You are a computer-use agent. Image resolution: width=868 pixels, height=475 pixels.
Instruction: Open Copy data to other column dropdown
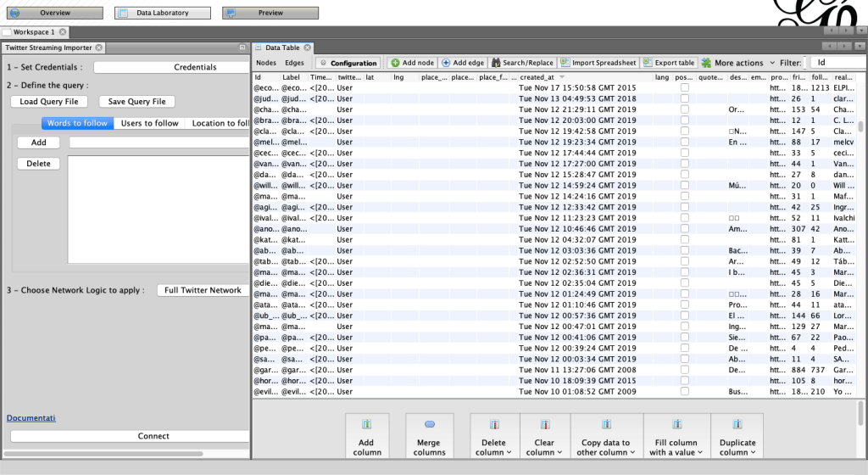(632, 452)
